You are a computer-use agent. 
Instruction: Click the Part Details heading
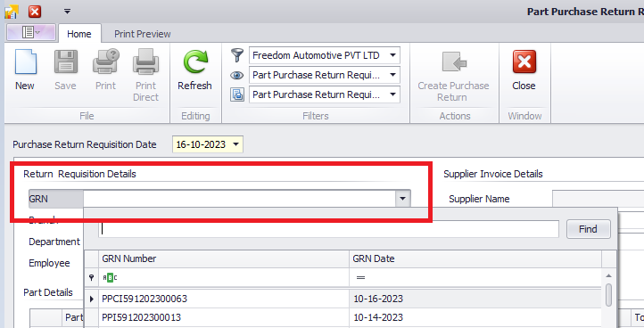[x=48, y=292]
